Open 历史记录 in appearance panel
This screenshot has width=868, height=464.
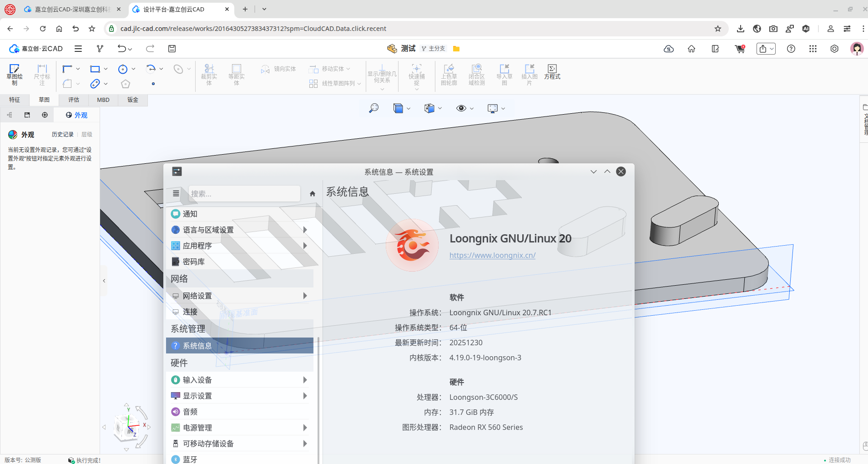point(62,135)
